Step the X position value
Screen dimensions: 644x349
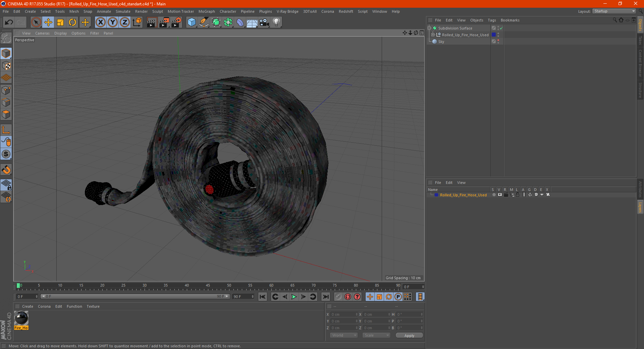pyautogui.click(x=357, y=314)
